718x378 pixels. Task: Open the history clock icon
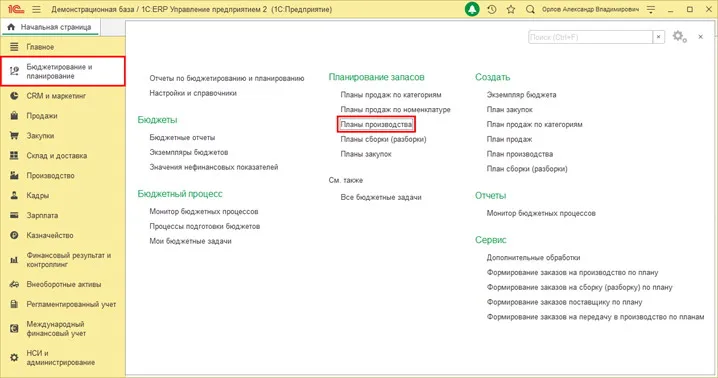(492, 9)
